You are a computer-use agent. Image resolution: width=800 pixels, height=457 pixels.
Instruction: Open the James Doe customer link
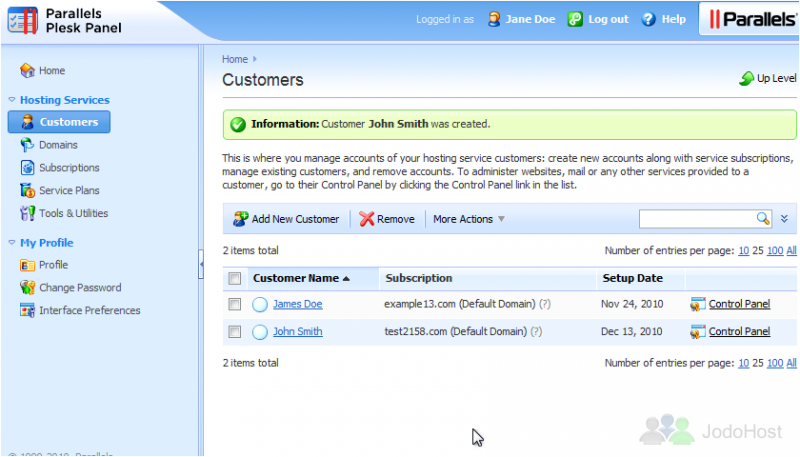[x=297, y=304]
